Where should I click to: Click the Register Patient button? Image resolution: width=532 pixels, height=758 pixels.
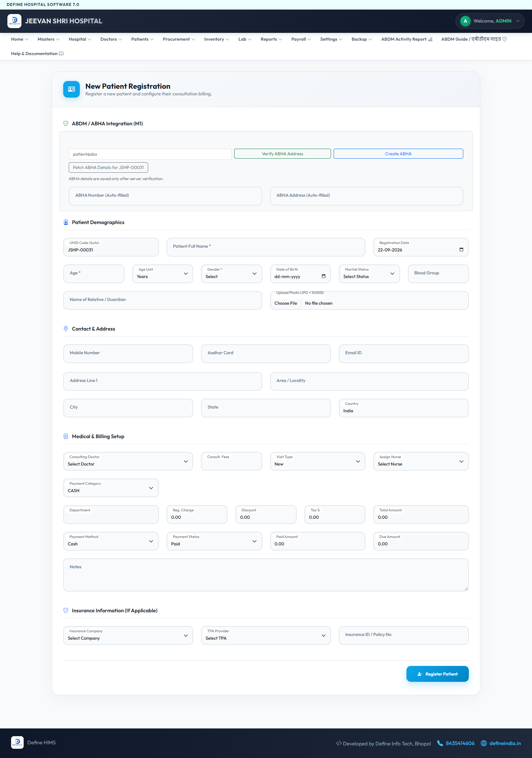coord(437,674)
